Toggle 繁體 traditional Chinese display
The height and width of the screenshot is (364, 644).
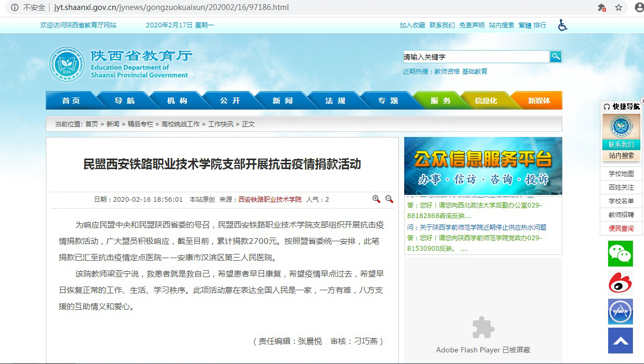click(525, 25)
